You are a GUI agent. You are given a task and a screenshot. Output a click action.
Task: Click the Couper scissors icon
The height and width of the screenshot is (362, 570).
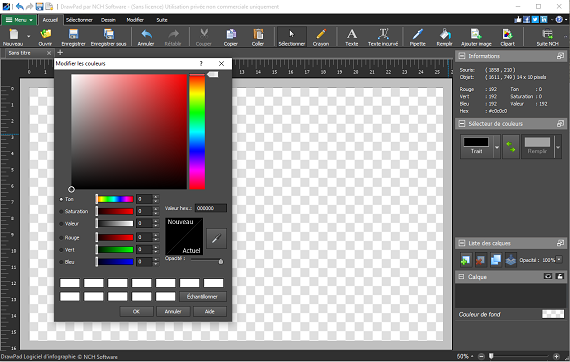pos(204,37)
